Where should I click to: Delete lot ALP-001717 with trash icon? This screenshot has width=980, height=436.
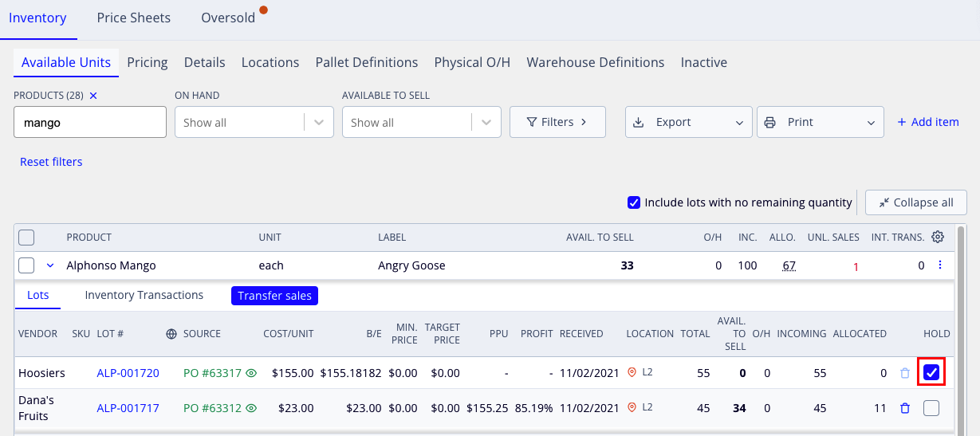point(904,408)
